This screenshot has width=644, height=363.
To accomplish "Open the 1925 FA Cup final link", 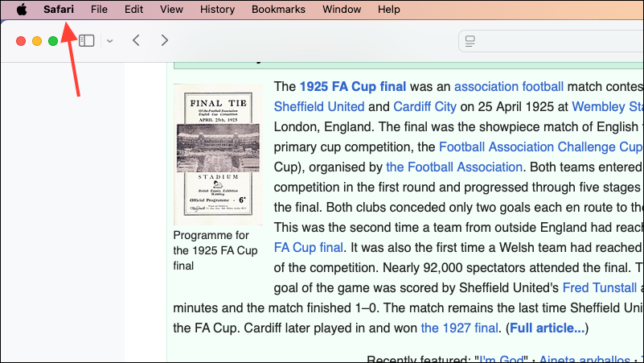I will coord(353,86).
